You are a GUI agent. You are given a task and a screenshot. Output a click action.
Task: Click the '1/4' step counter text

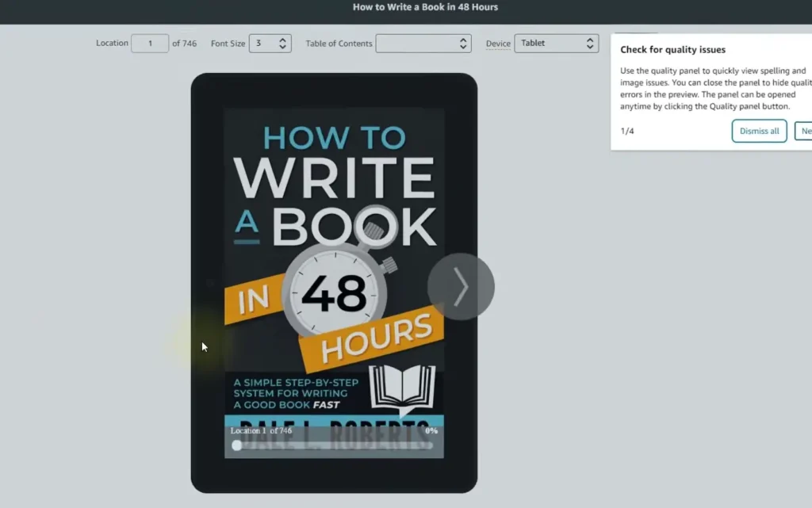tap(627, 131)
